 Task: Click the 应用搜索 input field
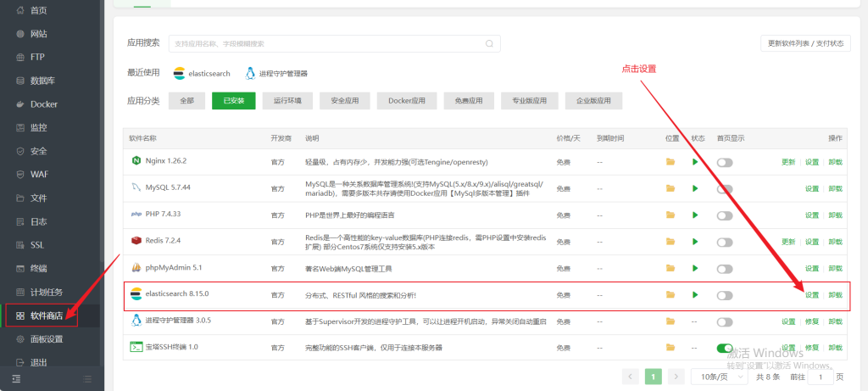pos(334,44)
